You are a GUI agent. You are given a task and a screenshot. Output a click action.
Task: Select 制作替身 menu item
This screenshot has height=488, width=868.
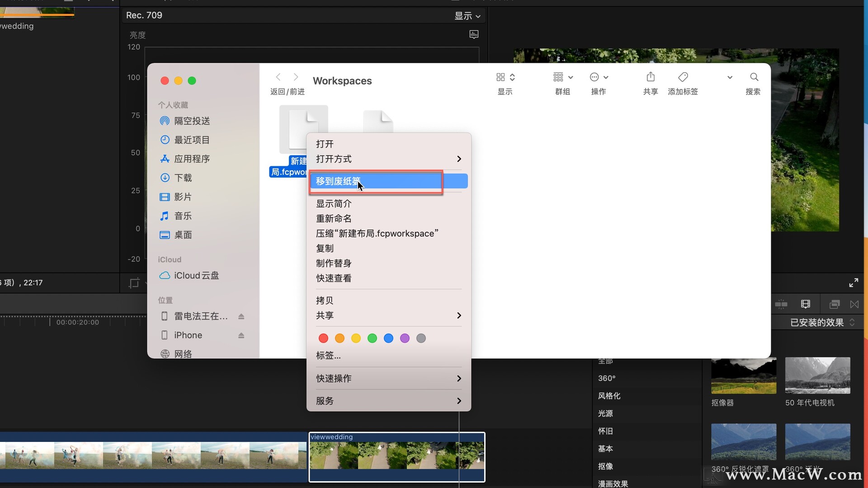[x=389, y=263]
